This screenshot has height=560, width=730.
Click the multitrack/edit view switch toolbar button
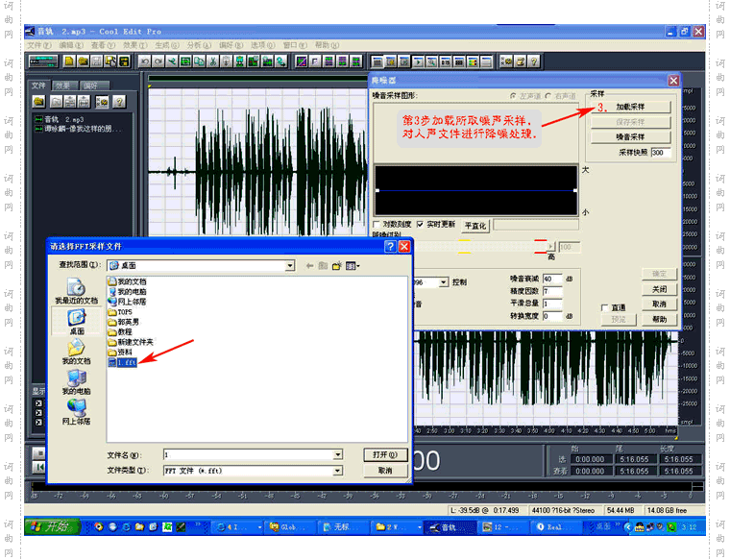tap(43, 61)
